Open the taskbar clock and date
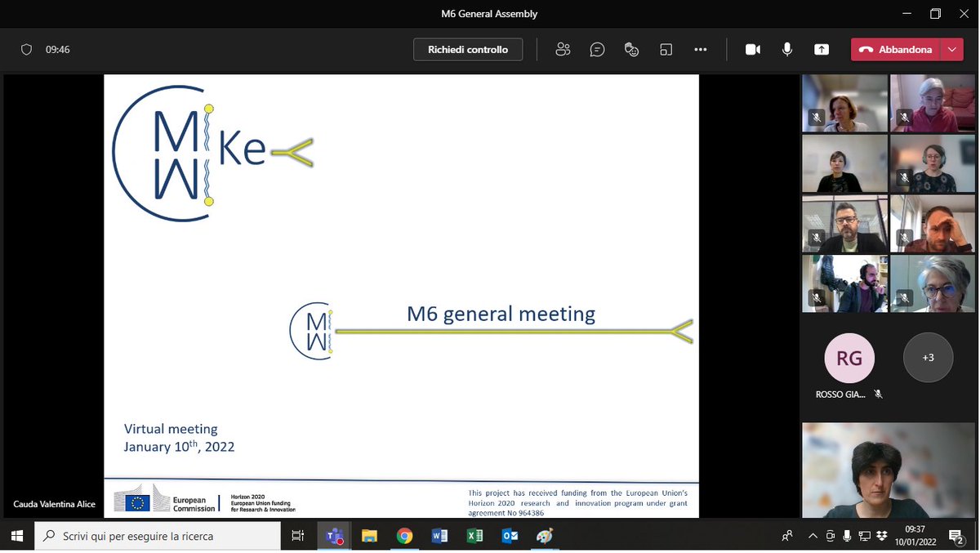 915,536
